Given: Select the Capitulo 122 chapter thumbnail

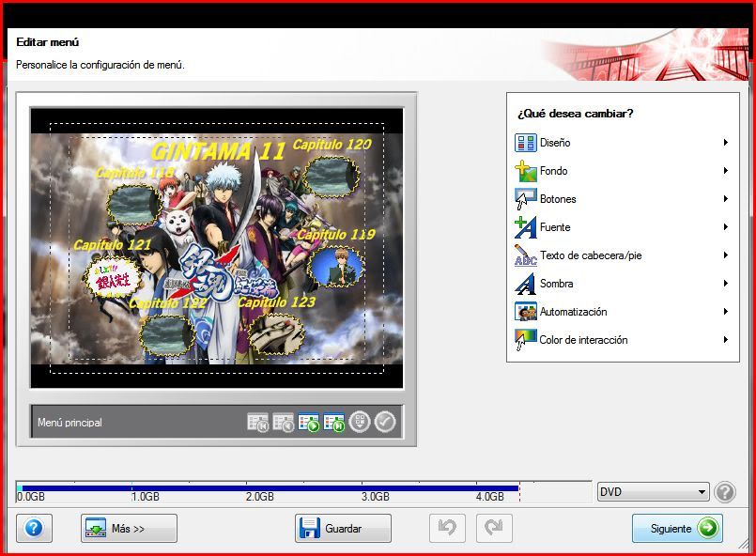Looking at the screenshot, I should coord(166,334).
